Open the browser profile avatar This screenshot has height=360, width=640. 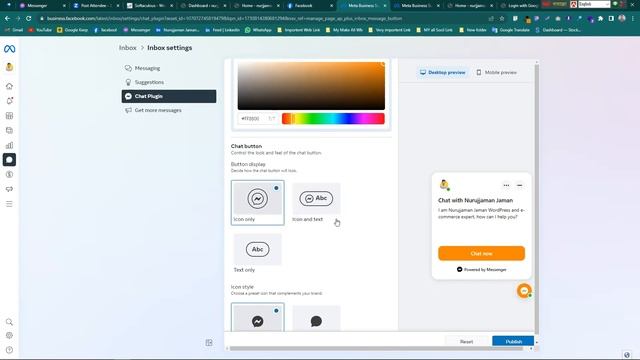point(622,18)
